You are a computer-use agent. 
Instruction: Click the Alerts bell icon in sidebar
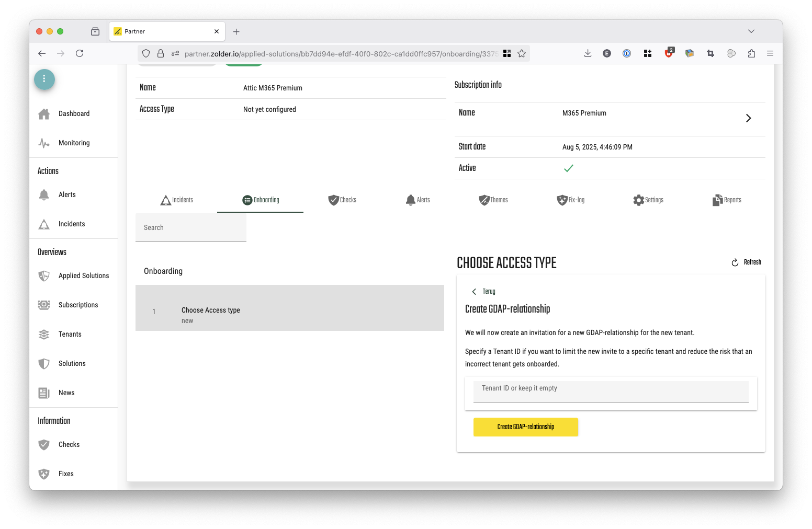click(44, 195)
